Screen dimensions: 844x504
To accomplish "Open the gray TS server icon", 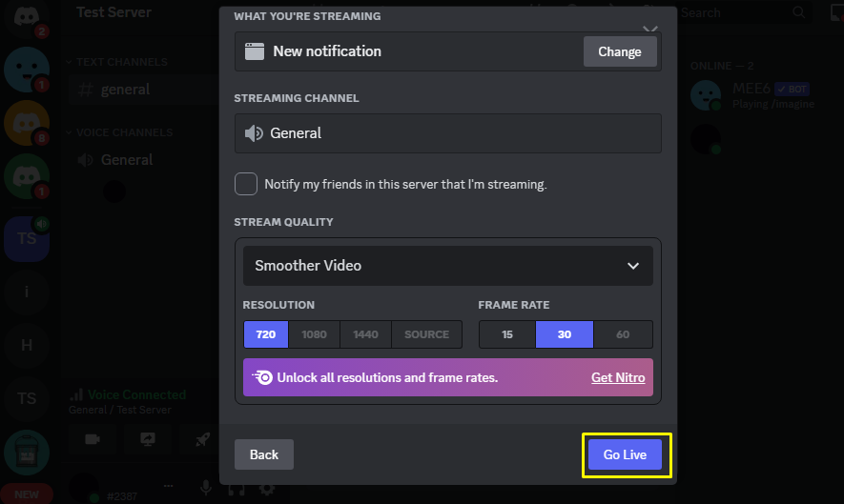I will [27, 398].
